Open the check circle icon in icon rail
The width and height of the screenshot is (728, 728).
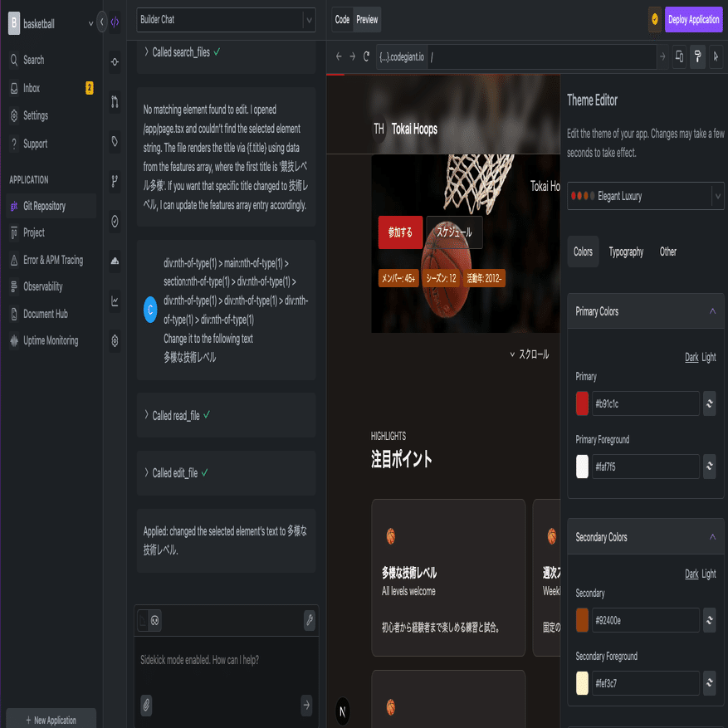click(x=115, y=222)
